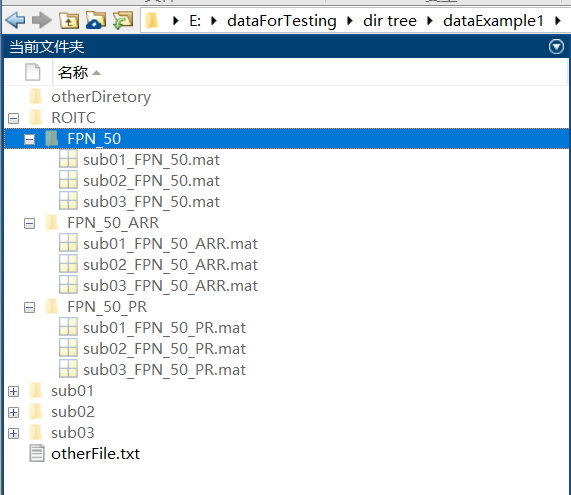Select sub01_FPN_50_ARR.mat file
Image resolution: width=571 pixels, height=495 pixels.
pyautogui.click(x=170, y=244)
